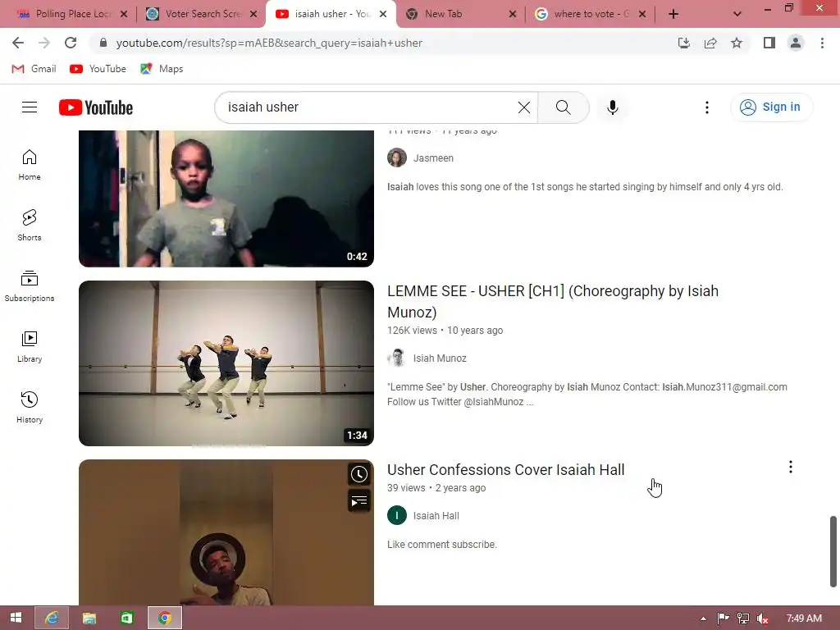Sign in to YouTube

(x=771, y=107)
